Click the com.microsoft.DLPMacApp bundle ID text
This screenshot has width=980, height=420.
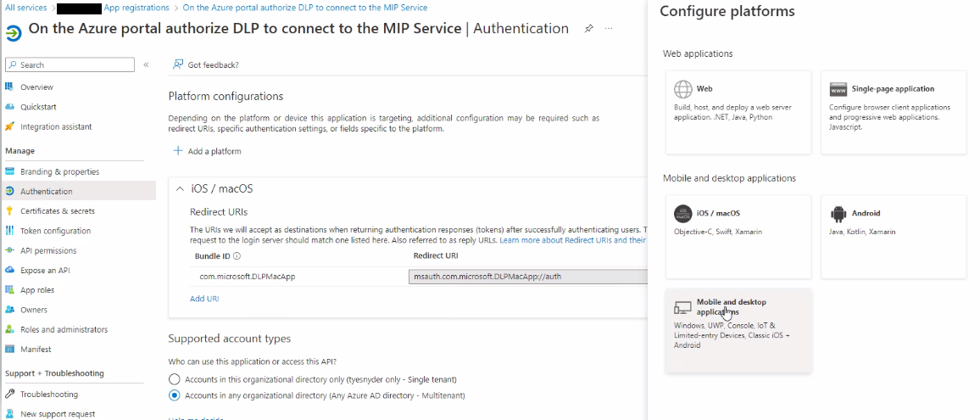(x=247, y=276)
